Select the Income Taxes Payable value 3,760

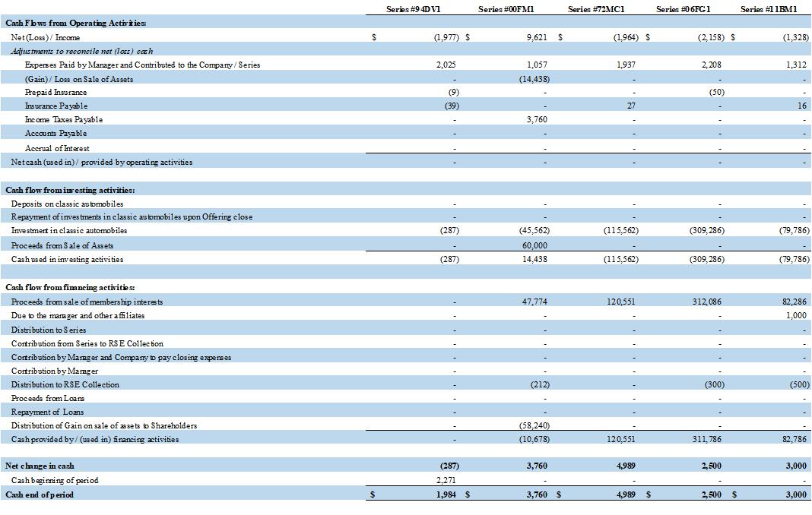pyautogui.click(x=535, y=119)
